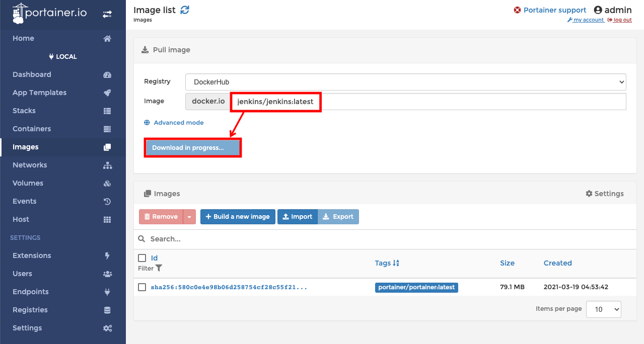Toggle the sidebar collapse arrows icon
The width and height of the screenshot is (644, 344).
(x=107, y=14)
